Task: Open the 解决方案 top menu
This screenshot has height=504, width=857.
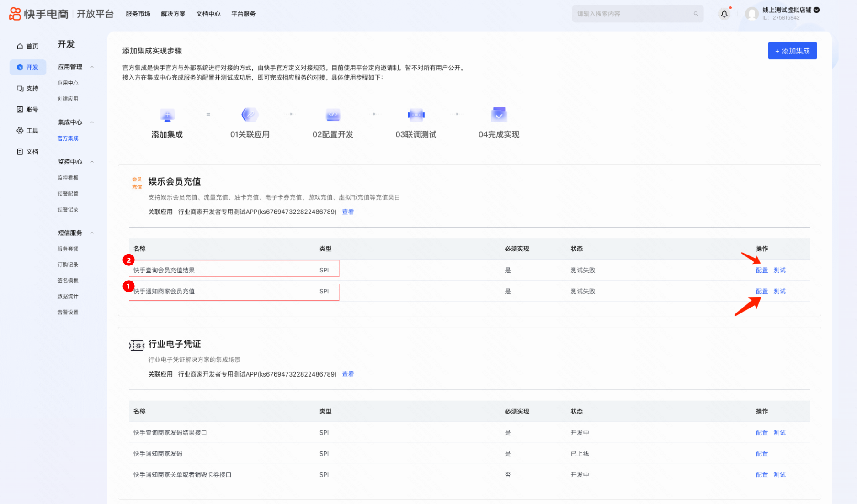Action: (x=173, y=14)
